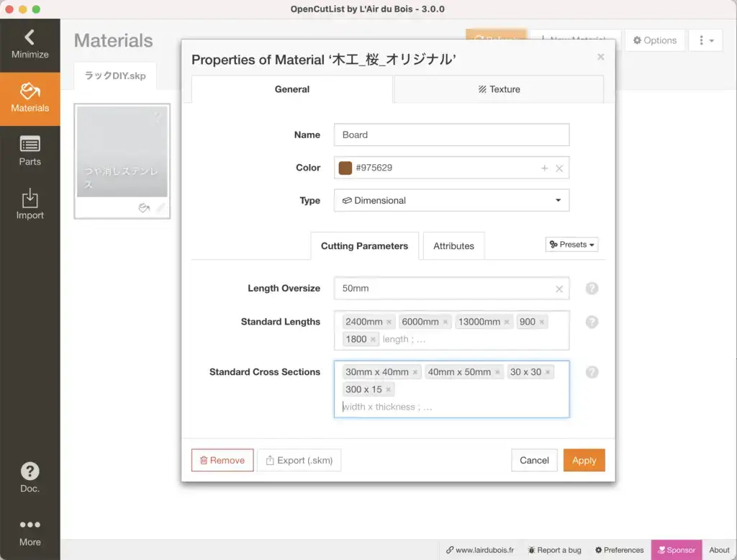
Task: Open the Options button
Action: pos(655,40)
